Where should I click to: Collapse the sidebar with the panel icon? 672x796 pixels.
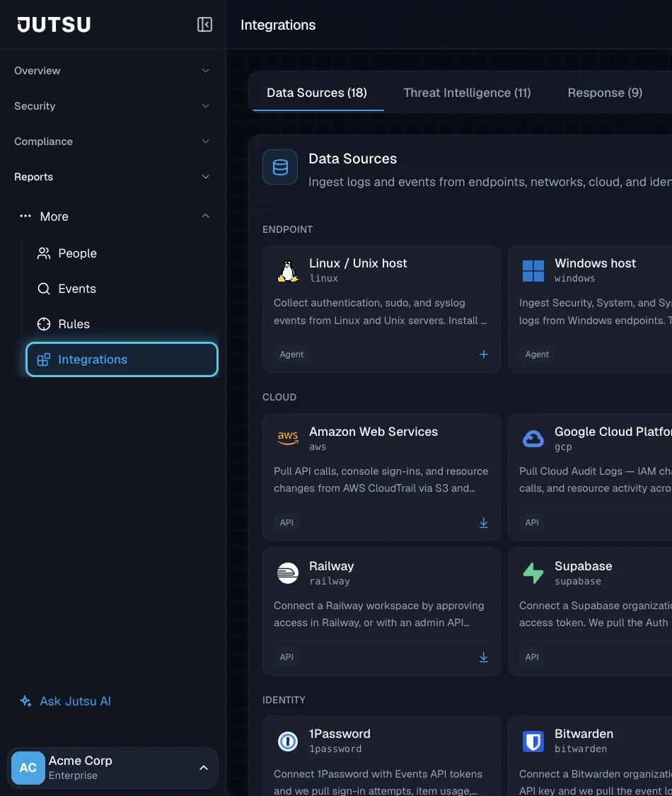204,24
